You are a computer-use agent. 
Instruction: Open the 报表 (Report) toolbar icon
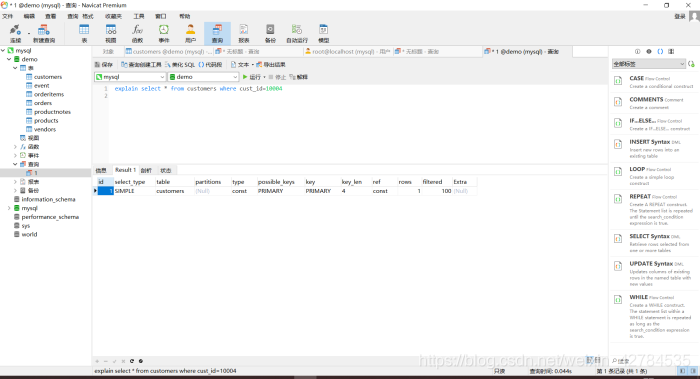click(244, 33)
